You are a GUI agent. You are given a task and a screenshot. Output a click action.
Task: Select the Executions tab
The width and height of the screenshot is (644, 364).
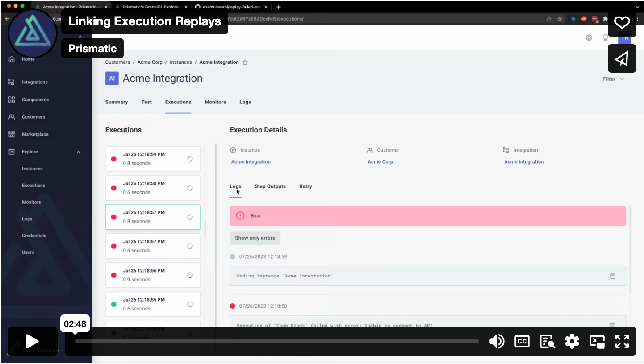click(x=178, y=102)
